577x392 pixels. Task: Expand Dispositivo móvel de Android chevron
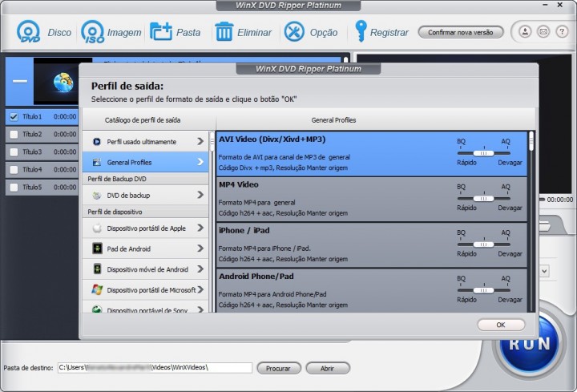point(200,269)
